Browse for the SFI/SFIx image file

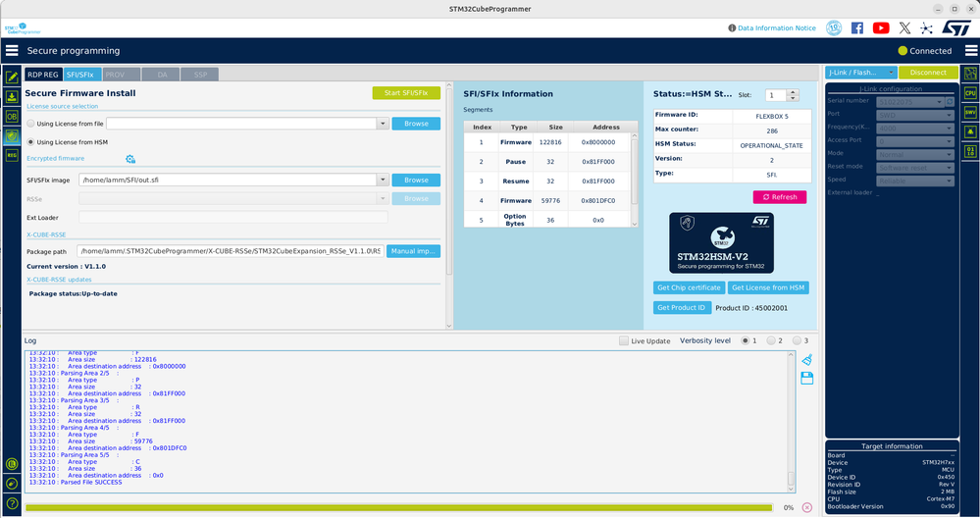pyautogui.click(x=416, y=180)
